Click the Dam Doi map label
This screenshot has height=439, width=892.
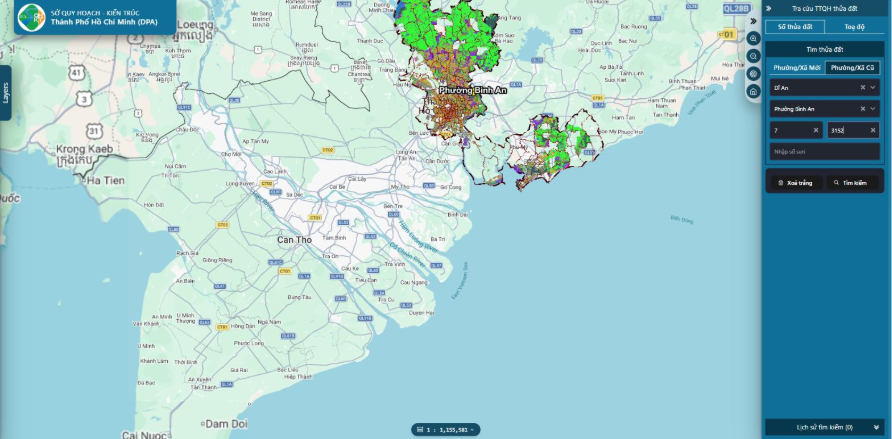226,424
